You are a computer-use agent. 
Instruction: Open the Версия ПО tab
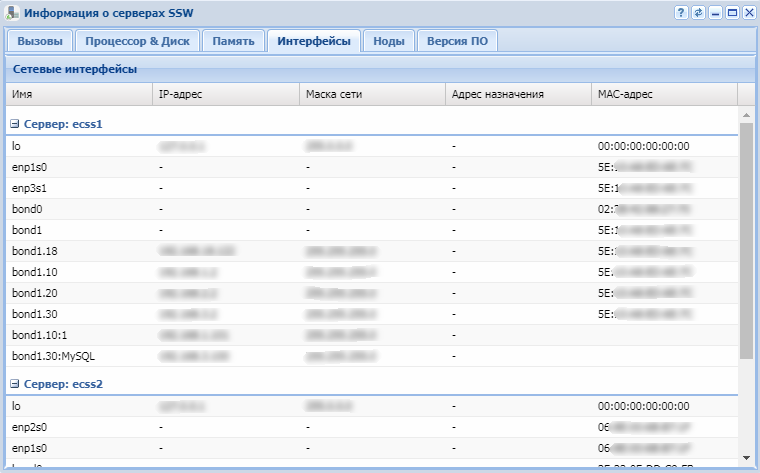pyautogui.click(x=457, y=41)
